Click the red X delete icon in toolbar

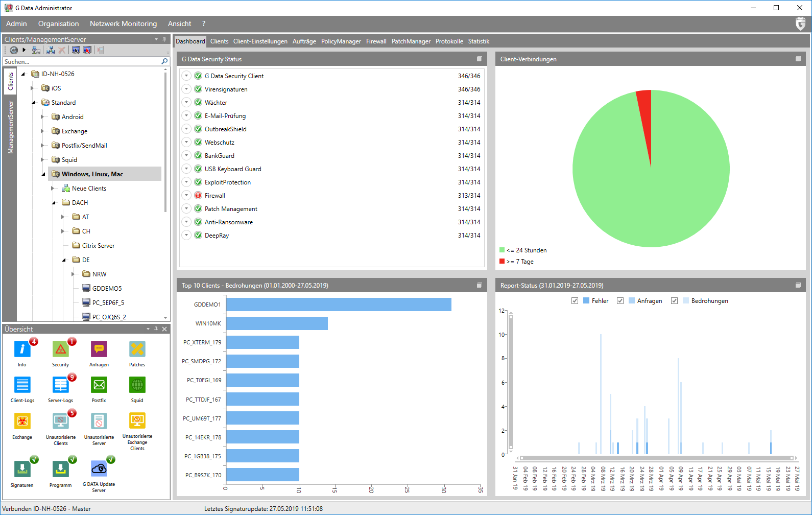pyautogui.click(x=62, y=50)
